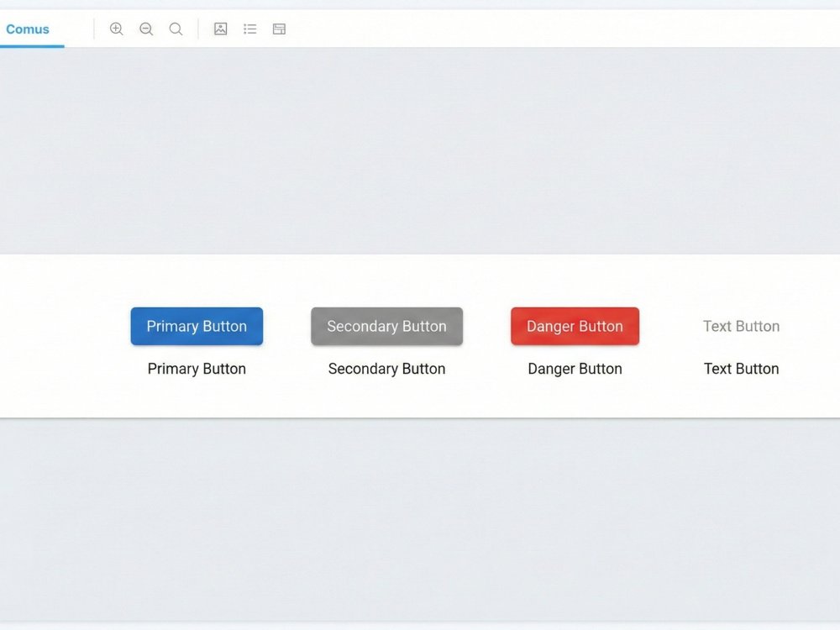This screenshot has height=630, width=840.
Task: Click the zoom out magnifier icon
Action: pos(146,29)
